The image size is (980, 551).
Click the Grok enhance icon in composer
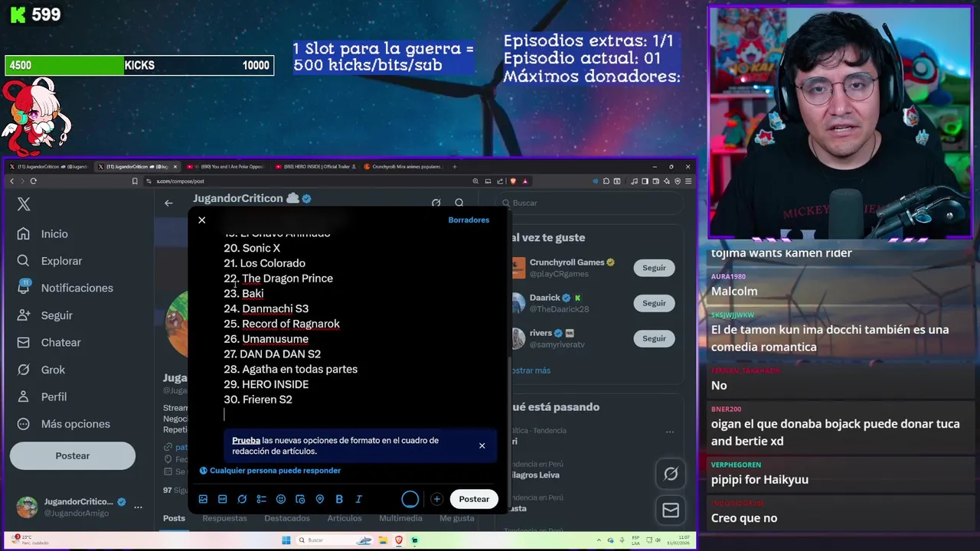[x=242, y=499]
